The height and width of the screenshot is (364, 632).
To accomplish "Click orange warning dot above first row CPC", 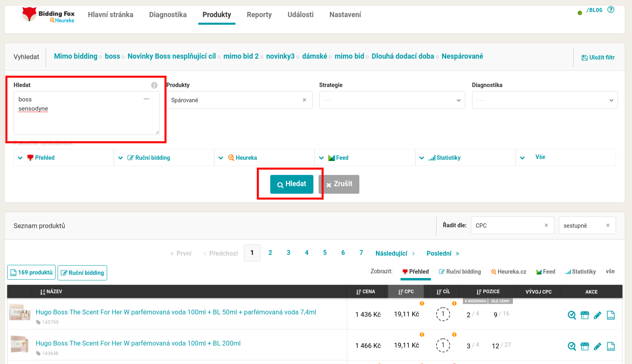I will tap(422, 303).
